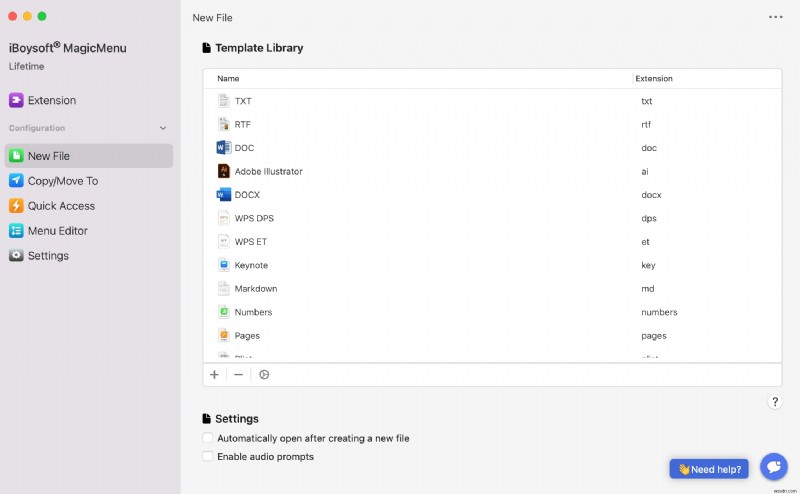Select the Adobe Illustrator template name
This screenshot has width=800, height=494.
[x=268, y=171]
